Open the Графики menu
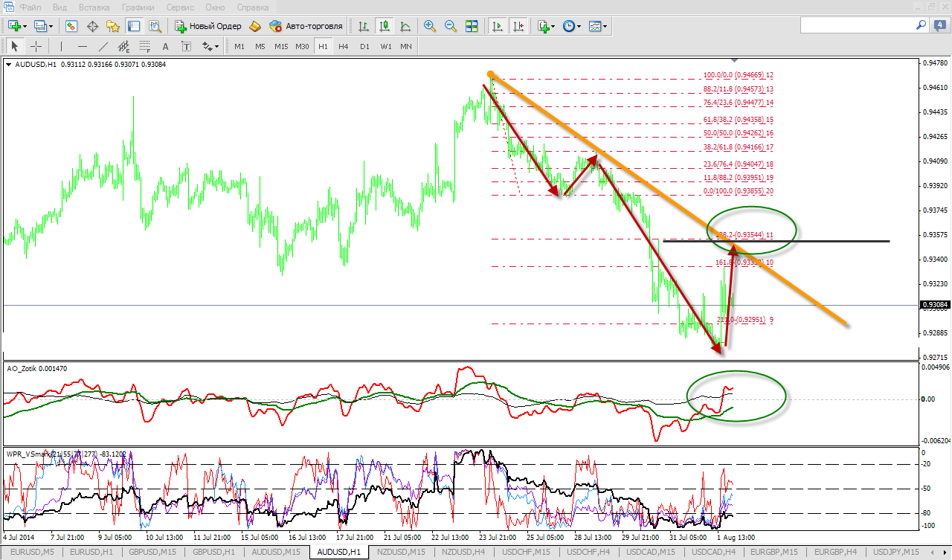952x560 pixels. (139, 7)
